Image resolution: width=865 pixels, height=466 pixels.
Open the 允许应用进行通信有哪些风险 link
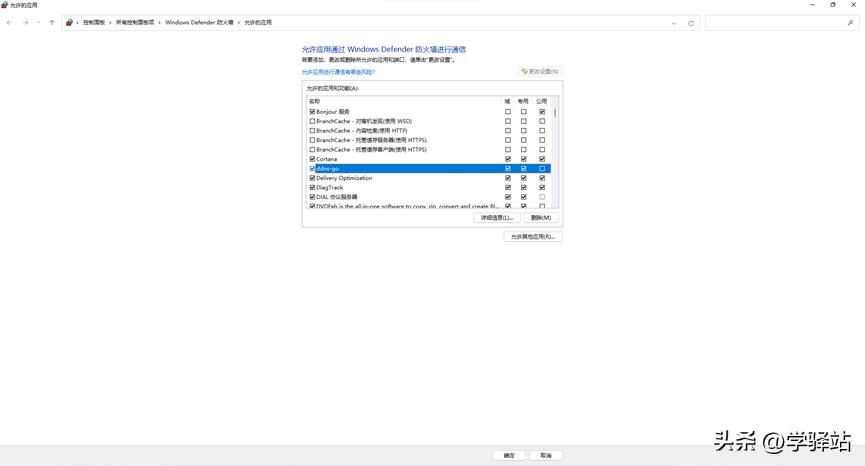tap(338, 72)
